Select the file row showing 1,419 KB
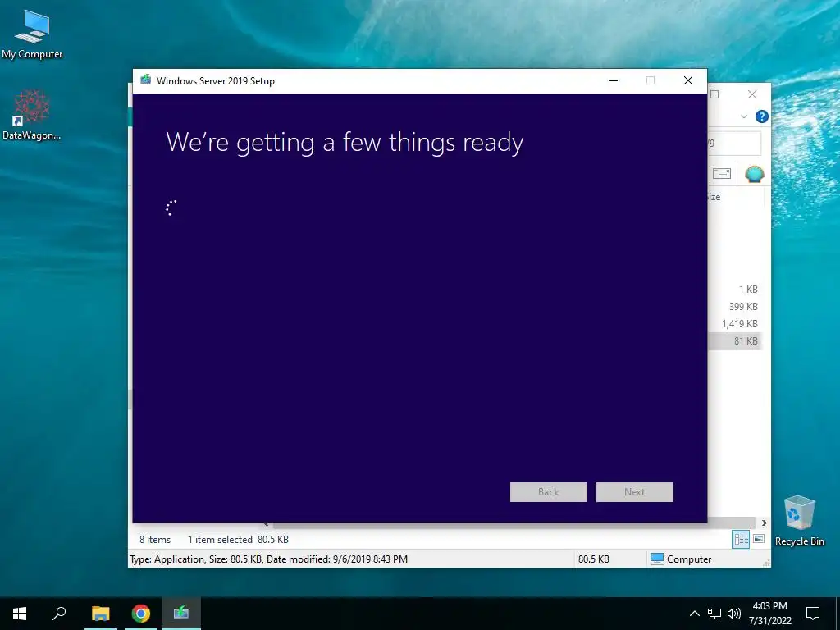Screen dimensions: 840x630 tap(735, 323)
